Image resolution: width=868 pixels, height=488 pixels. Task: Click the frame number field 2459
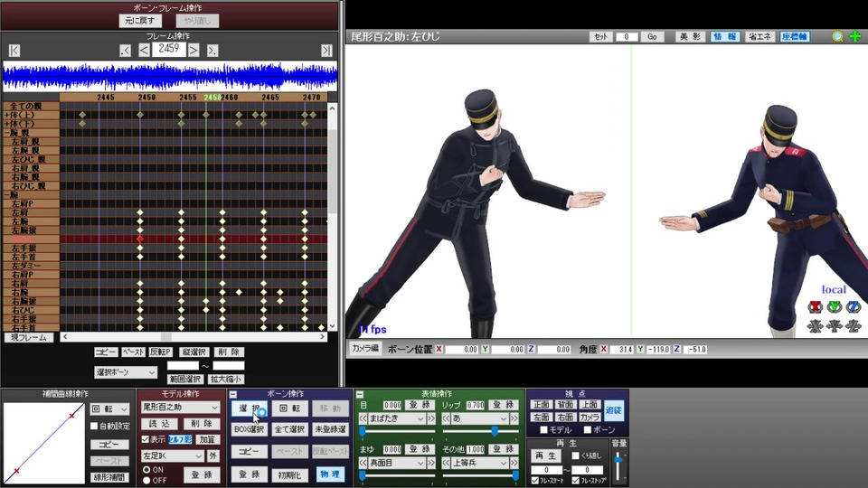(168, 49)
